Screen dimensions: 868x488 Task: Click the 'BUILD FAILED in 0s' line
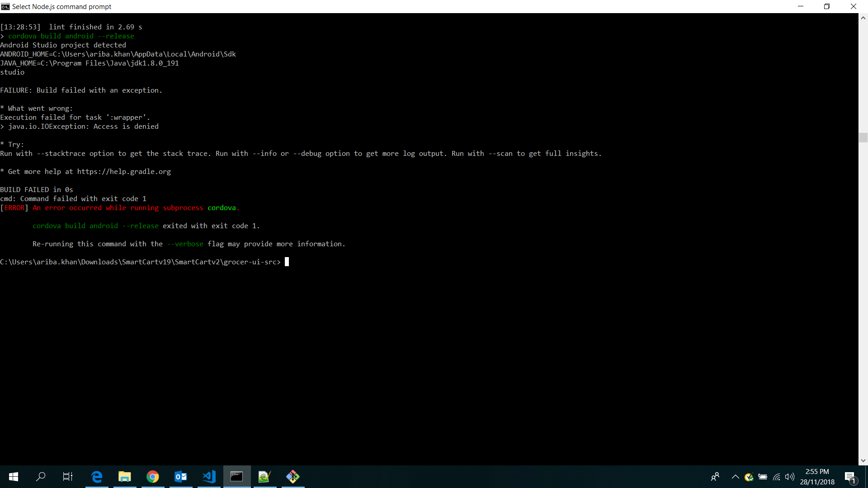(37, 190)
